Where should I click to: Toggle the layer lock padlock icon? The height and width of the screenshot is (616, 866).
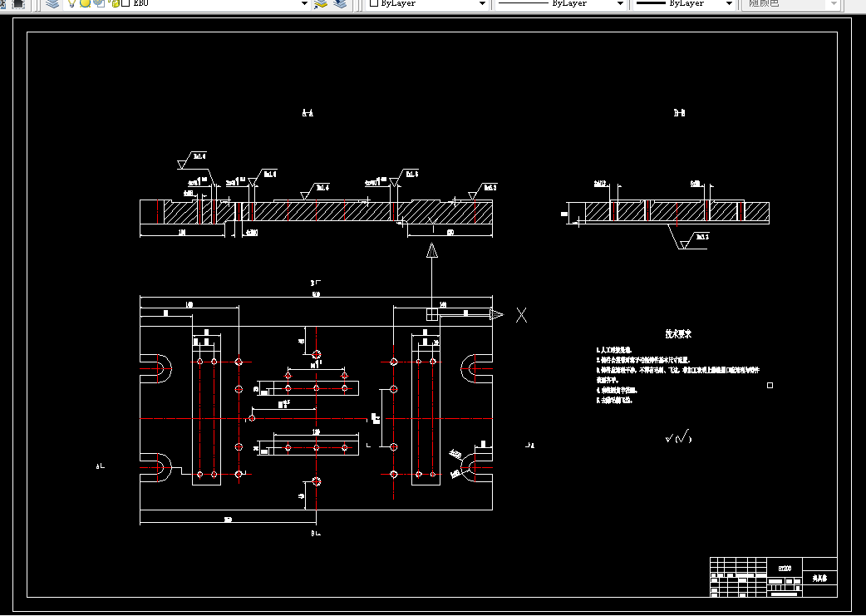coord(115,3)
